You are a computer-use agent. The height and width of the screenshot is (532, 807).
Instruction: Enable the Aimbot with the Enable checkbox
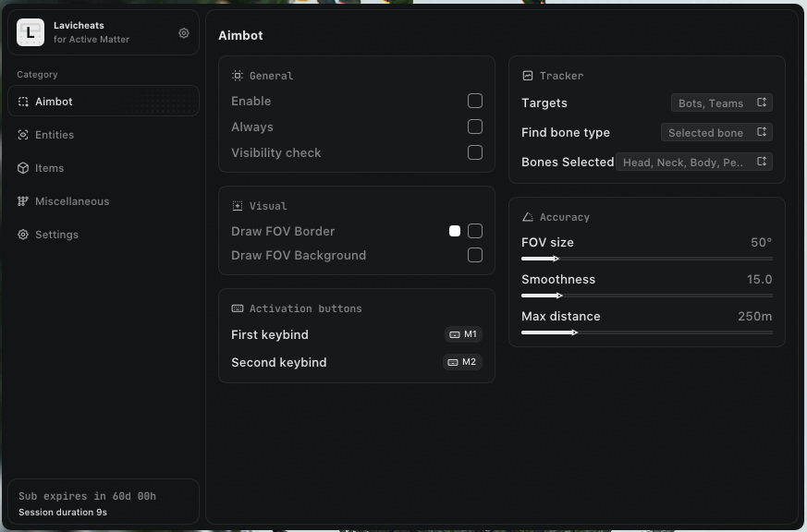pyautogui.click(x=475, y=101)
